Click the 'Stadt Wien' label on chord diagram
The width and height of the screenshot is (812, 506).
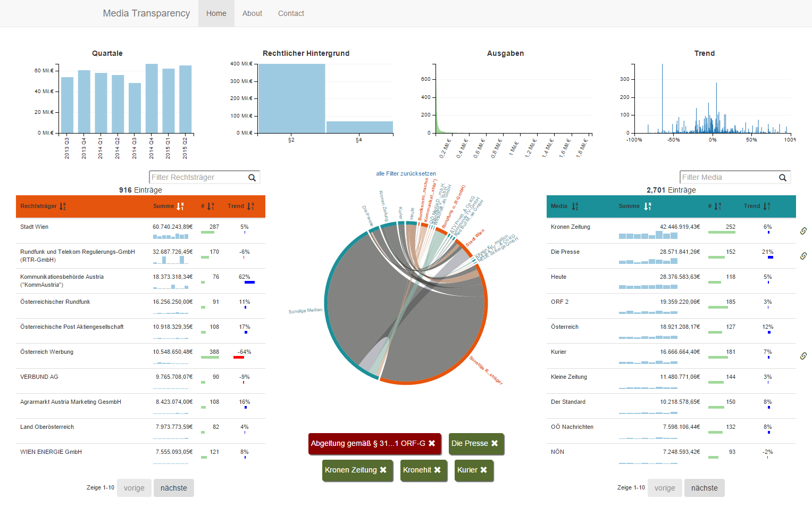[x=475, y=238]
